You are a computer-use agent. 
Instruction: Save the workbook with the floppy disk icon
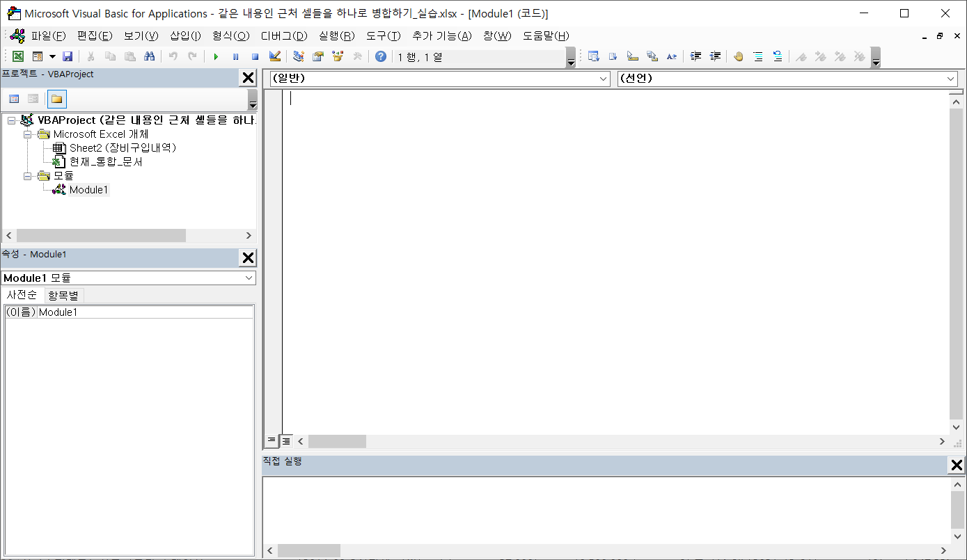[x=68, y=56]
